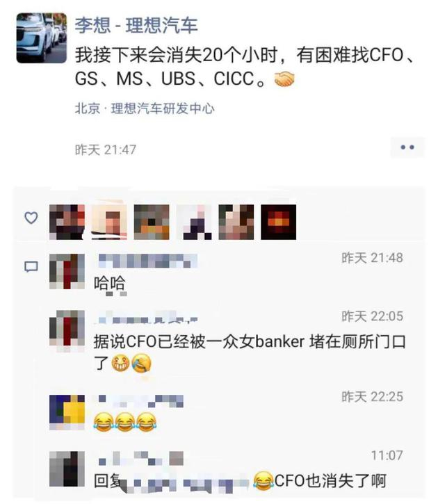Open location 北京 · 理想汽车研发中心

145,108
